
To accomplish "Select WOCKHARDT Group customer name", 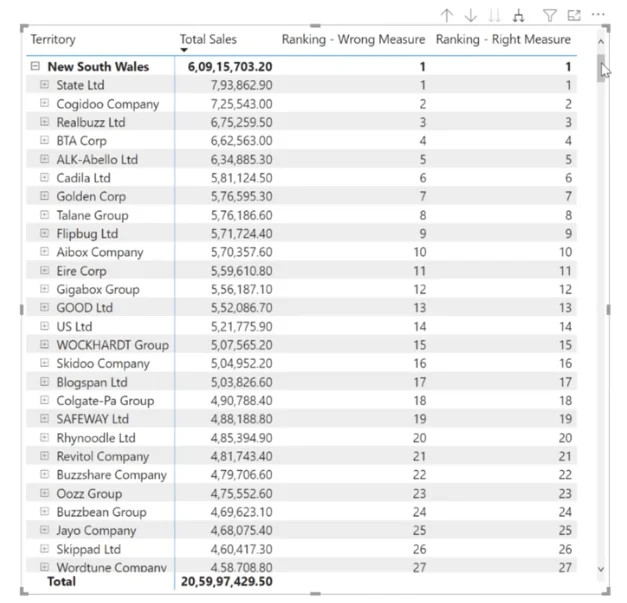I will tap(113, 345).
